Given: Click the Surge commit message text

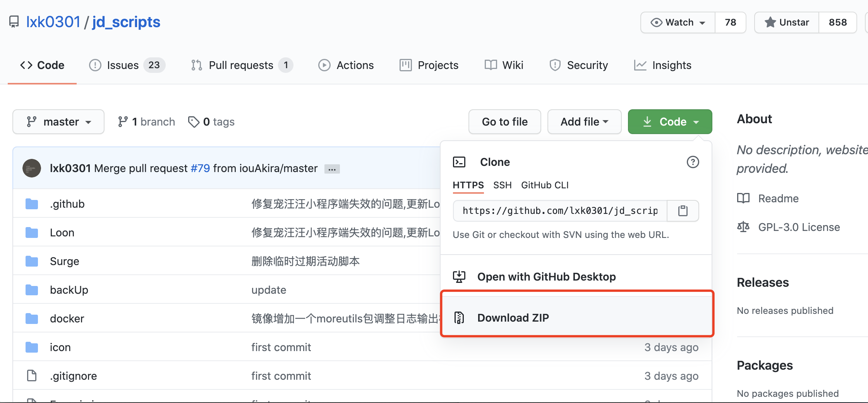Looking at the screenshot, I should tap(305, 261).
